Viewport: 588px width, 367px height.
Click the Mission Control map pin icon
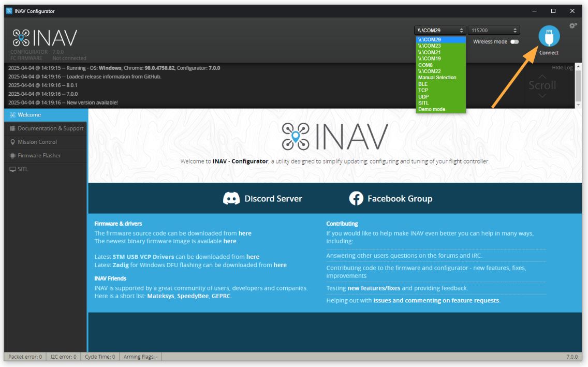(12, 142)
